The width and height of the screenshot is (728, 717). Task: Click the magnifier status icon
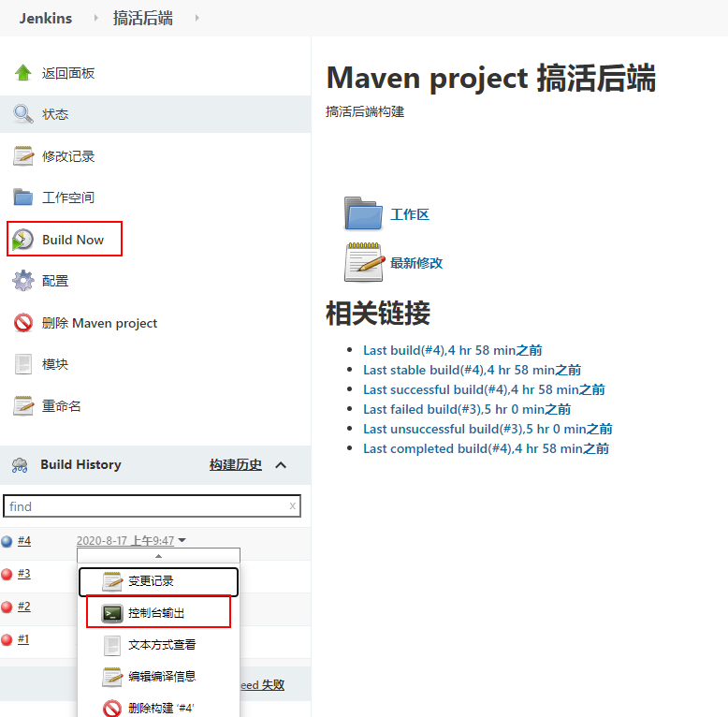pos(22,114)
